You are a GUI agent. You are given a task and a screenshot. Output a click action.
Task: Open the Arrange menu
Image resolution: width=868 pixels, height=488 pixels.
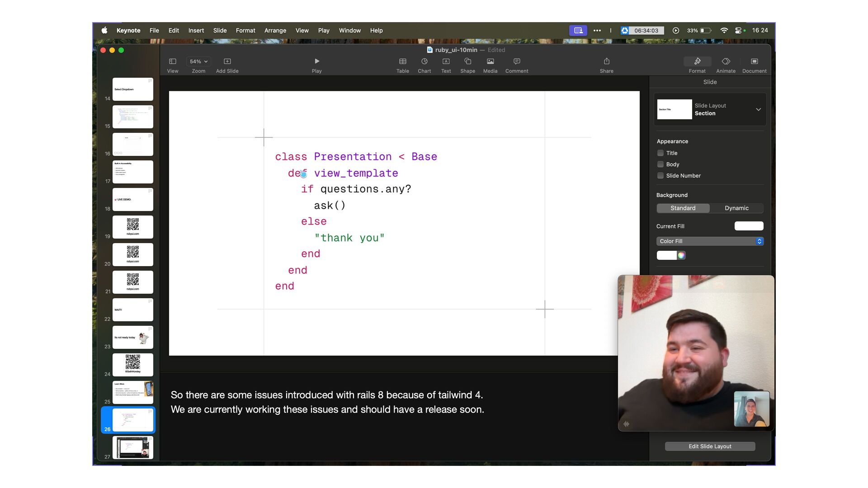(x=275, y=31)
